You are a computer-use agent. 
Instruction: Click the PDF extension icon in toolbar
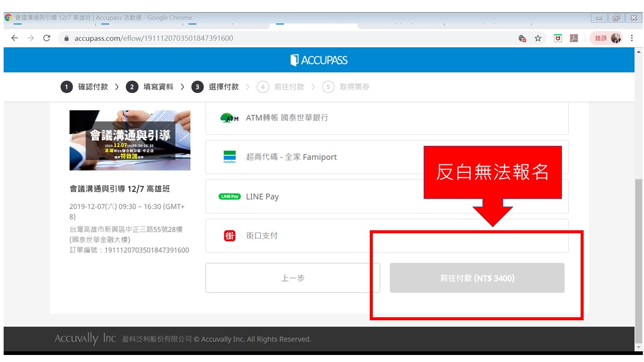(x=574, y=38)
